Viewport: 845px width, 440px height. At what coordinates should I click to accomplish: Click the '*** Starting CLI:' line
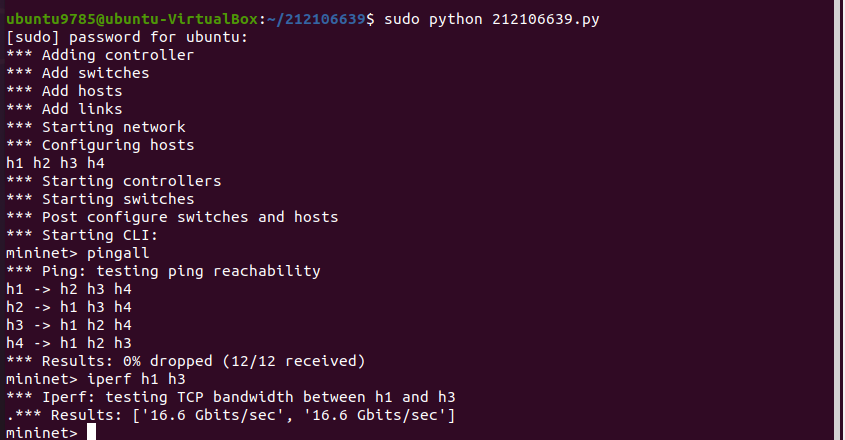pyautogui.click(x=82, y=235)
